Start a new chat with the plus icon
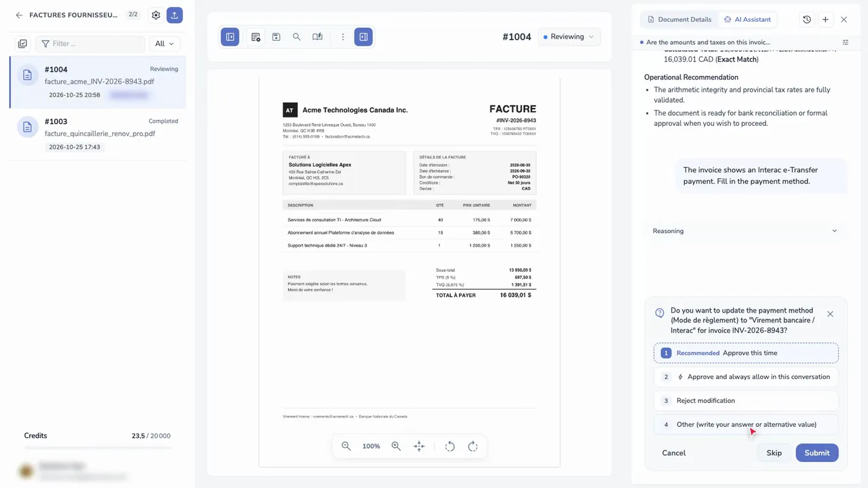Image resolution: width=868 pixels, height=488 pixels. pos(825,19)
